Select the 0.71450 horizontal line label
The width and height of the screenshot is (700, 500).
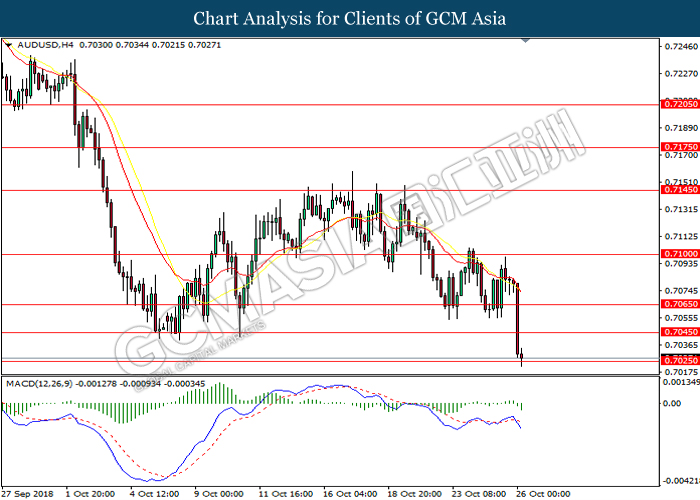click(680, 190)
